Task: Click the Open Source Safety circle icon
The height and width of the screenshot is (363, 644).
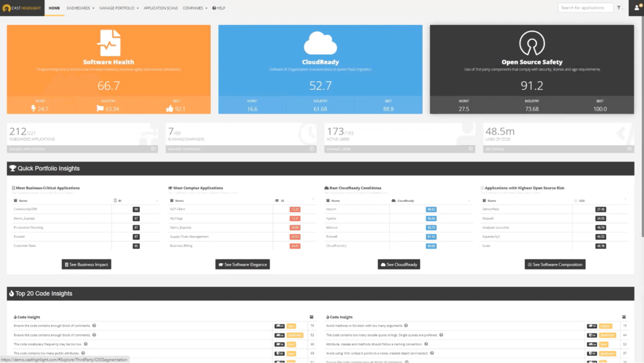Action: tap(532, 43)
